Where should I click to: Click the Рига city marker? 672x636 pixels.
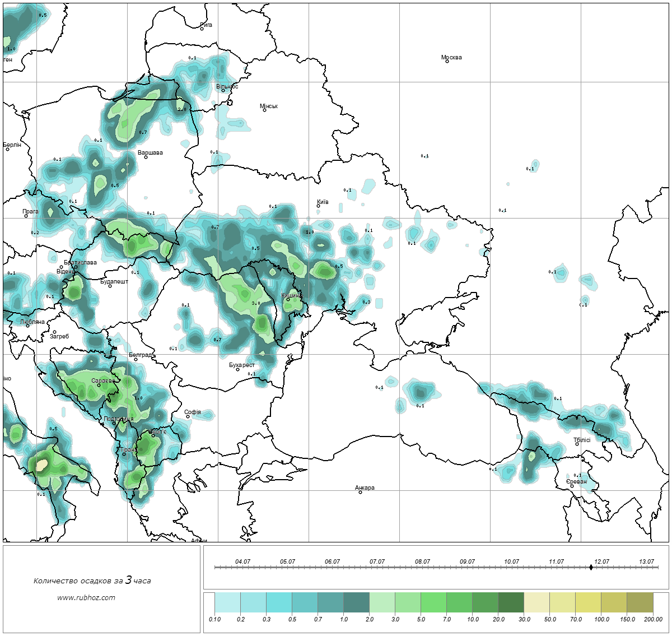(202, 29)
